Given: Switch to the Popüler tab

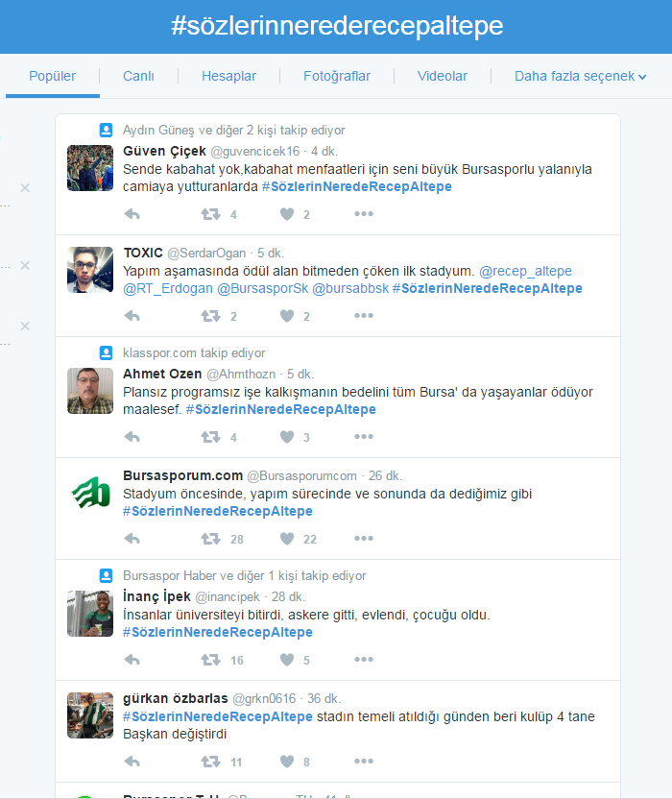Looking at the screenshot, I should pyautogui.click(x=52, y=76).
